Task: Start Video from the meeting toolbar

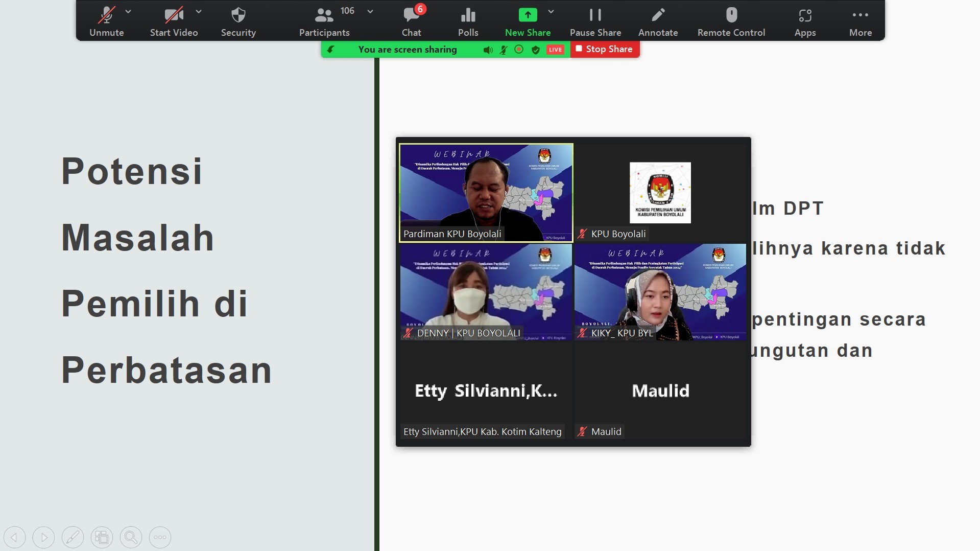Action: 174,21
